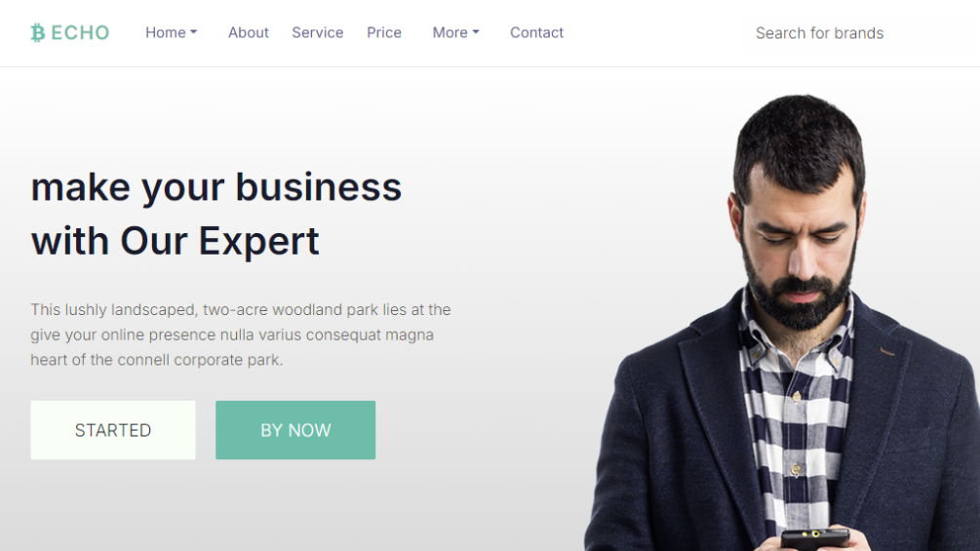This screenshot has height=551, width=980.
Task: Click the Bitcoin logo icon beside ECHO
Action: tap(38, 32)
